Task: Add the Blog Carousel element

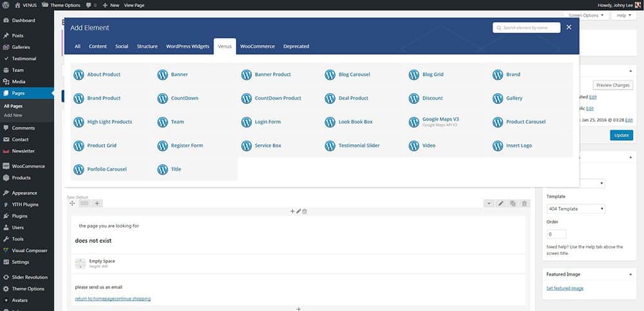Action: point(363,75)
